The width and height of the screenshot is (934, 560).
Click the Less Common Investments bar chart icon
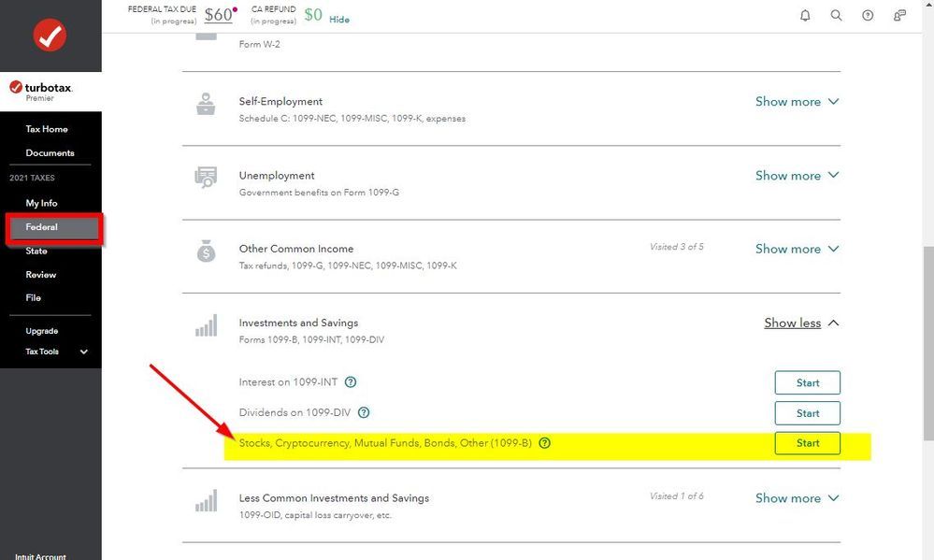(x=206, y=500)
